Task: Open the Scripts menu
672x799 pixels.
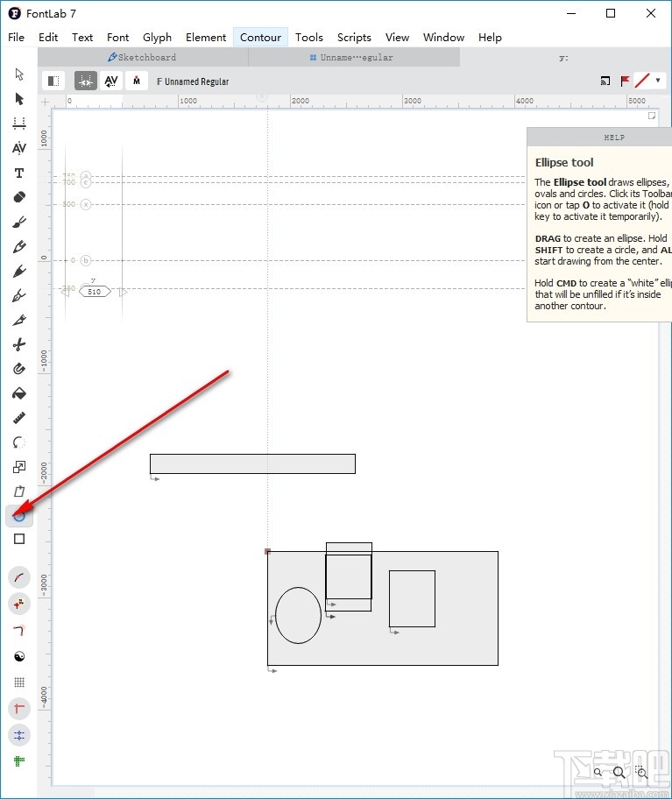Action: coord(354,37)
